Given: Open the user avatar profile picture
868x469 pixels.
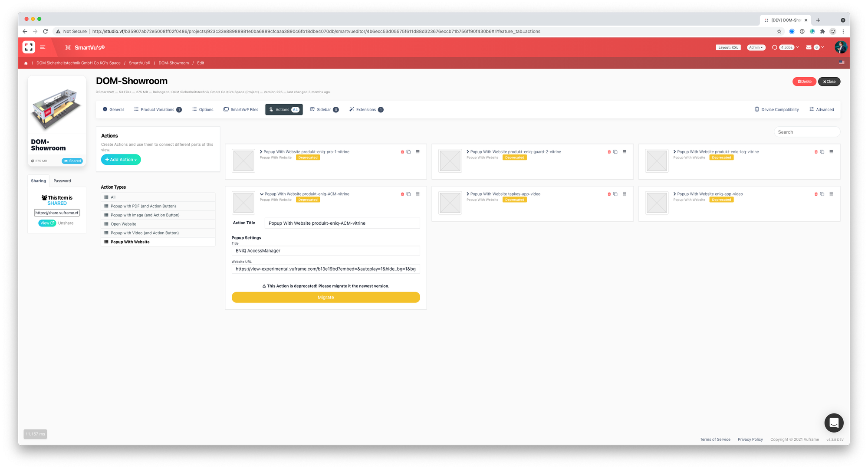Looking at the screenshot, I should coord(840,47).
